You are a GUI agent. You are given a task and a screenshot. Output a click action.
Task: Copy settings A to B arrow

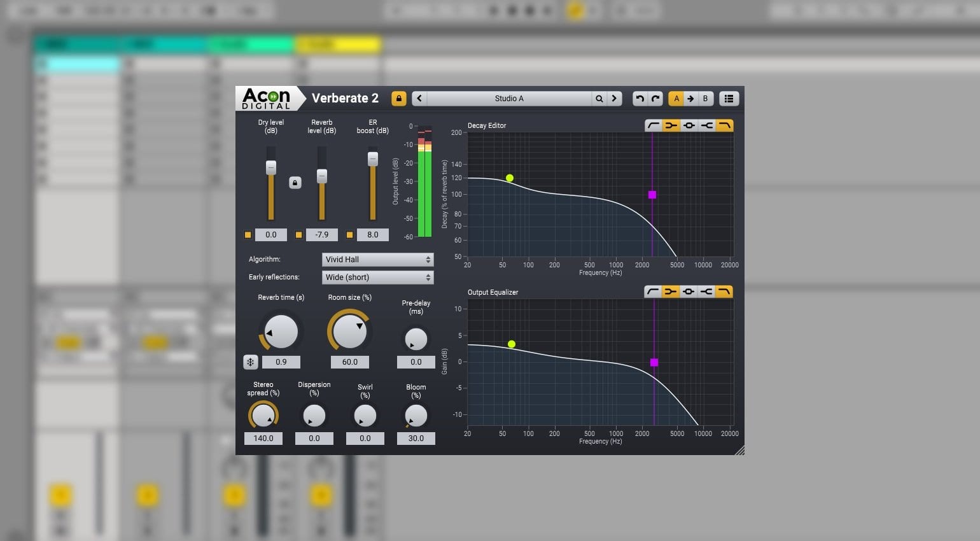point(690,99)
